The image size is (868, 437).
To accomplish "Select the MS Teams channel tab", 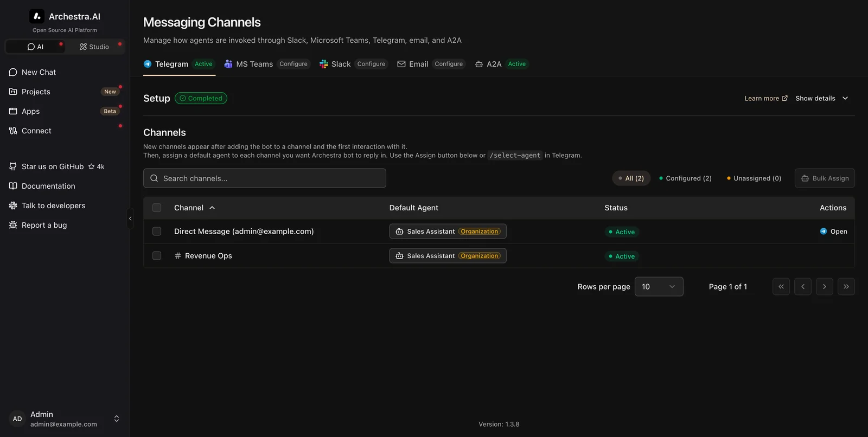I will [x=267, y=64].
